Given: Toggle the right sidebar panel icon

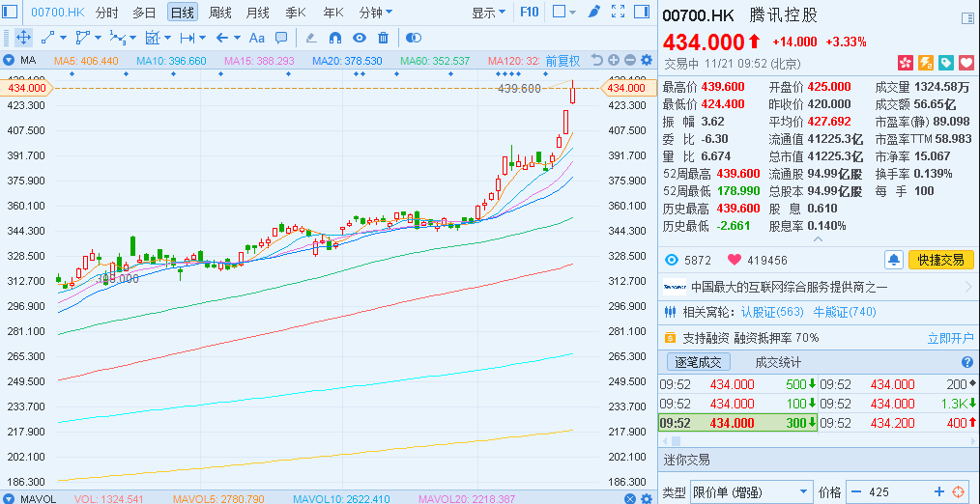Looking at the screenshot, I should tap(641, 12).
